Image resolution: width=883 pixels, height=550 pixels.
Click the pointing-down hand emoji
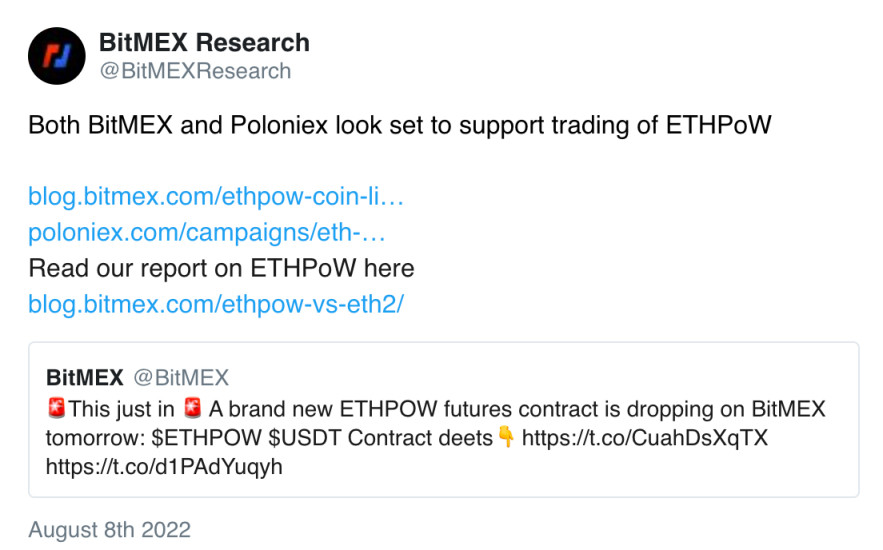pos(506,438)
